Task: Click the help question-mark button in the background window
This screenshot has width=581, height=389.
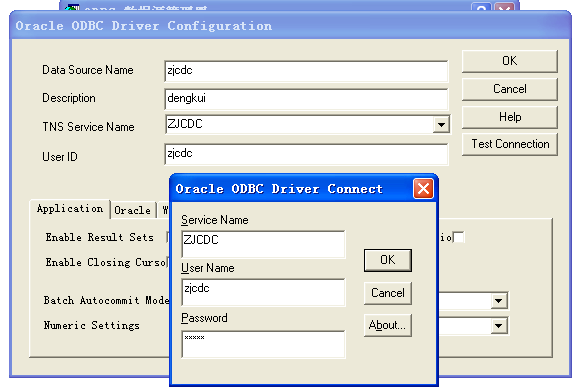Action: click(481, 7)
